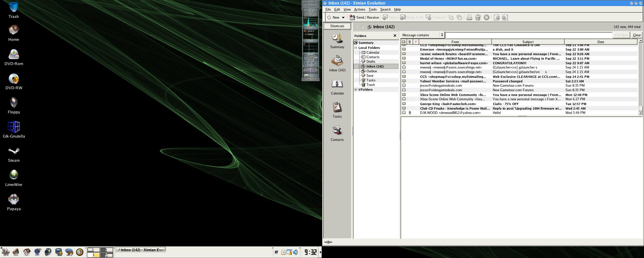Open the Contacts shortcut in the sidebar
The height and width of the screenshot is (258, 644).
click(337, 133)
